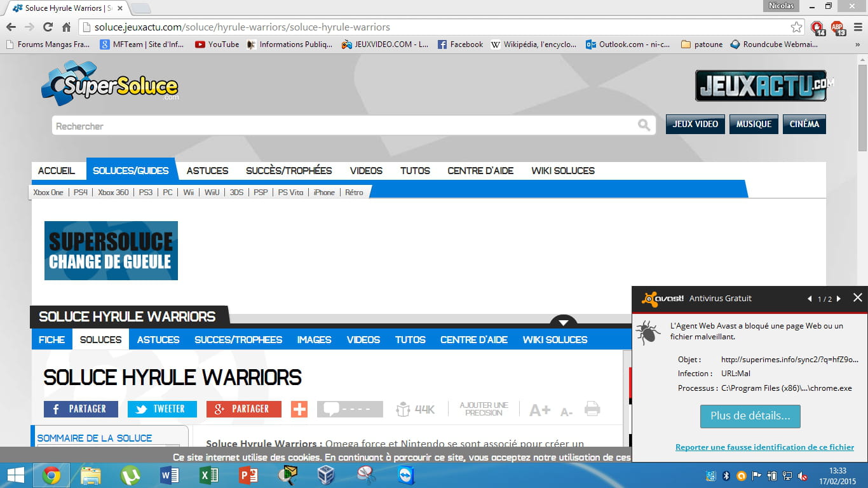The image size is (868, 488).
Task: Go to the Chrome home page icon
Action: (66, 27)
